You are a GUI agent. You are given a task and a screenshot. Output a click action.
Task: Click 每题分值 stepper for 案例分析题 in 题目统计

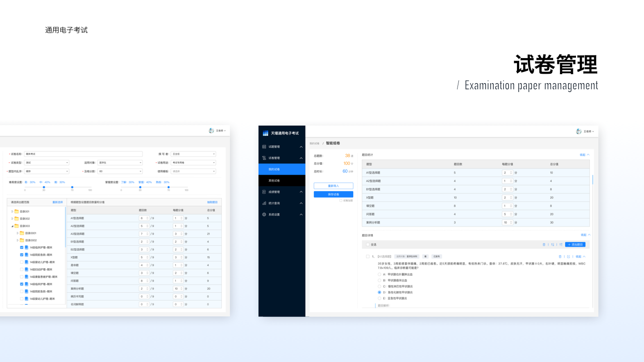tap(507, 222)
